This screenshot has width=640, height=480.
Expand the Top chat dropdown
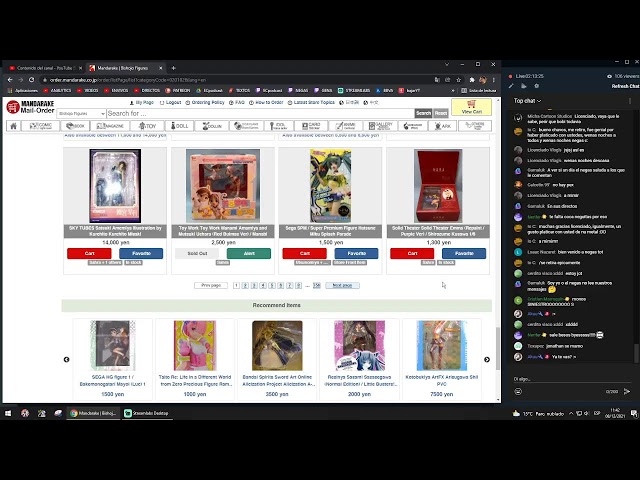coord(527,101)
